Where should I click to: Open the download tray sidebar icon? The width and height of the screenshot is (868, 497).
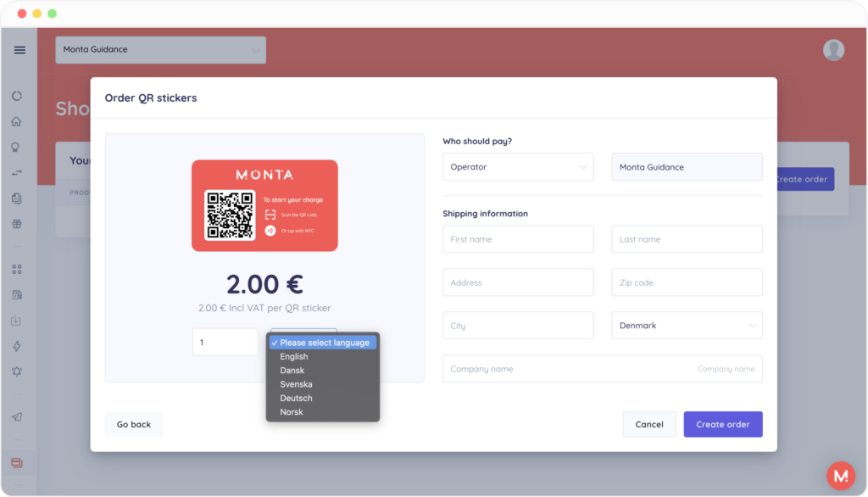pyautogui.click(x=16, y=321)
